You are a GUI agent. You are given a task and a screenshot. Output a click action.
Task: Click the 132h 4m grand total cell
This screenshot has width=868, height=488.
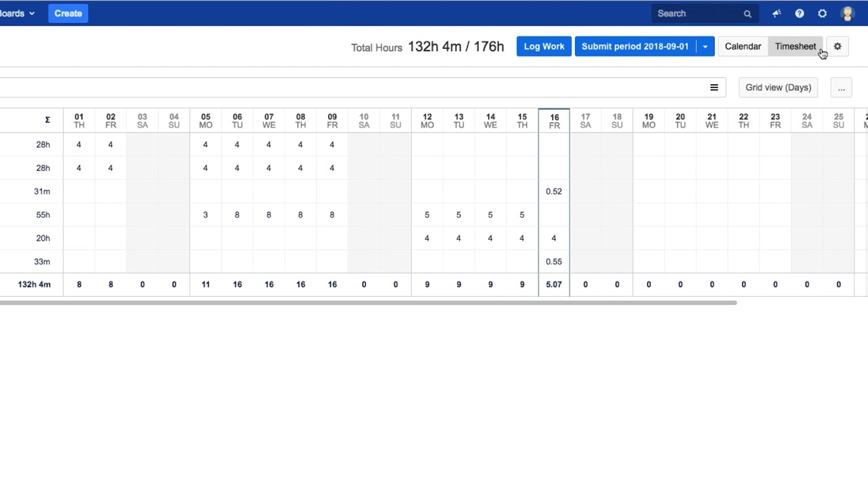click(x=34, y=285)
